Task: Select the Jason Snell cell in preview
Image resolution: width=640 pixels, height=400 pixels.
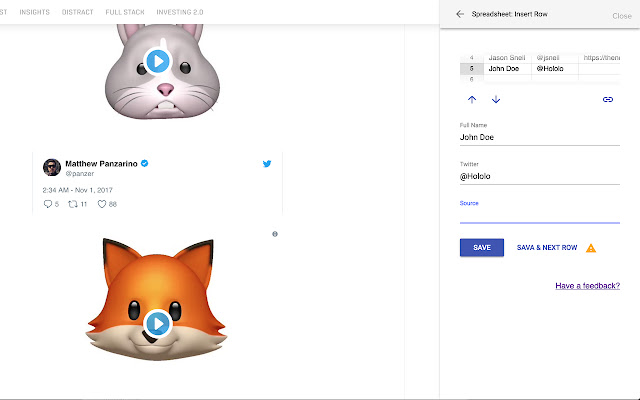Action: pos(507,58)
